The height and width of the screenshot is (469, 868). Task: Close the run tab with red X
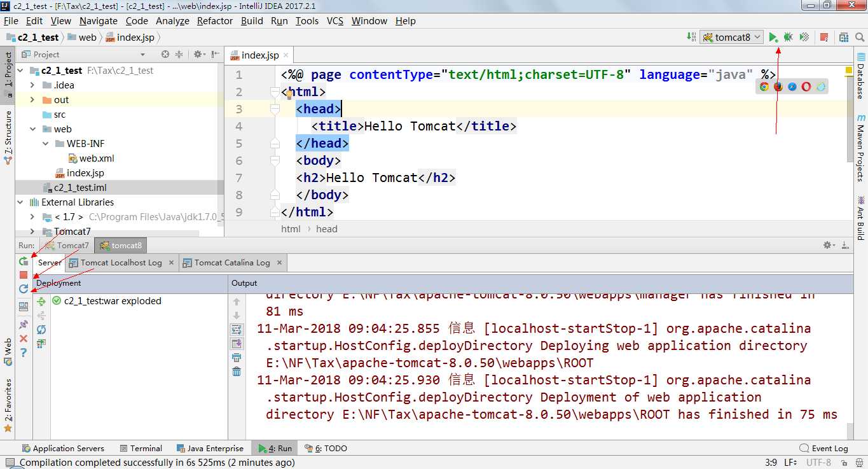tap(24, 339)
